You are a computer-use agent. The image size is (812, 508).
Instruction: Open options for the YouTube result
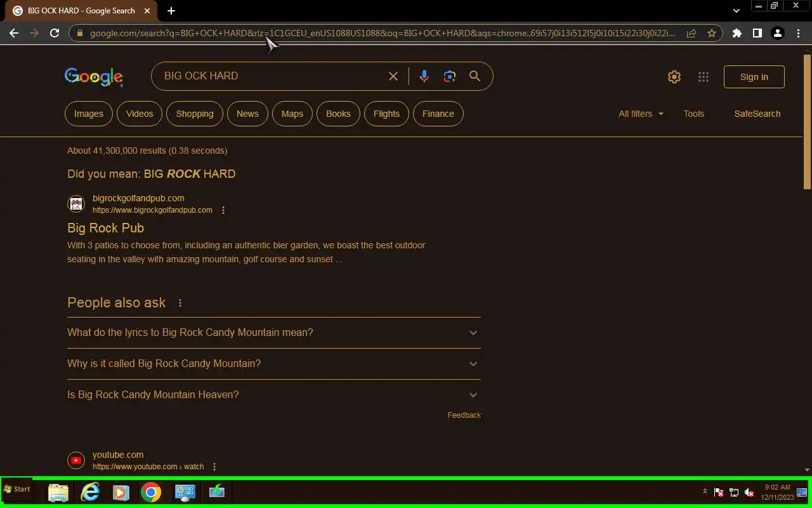214,467
